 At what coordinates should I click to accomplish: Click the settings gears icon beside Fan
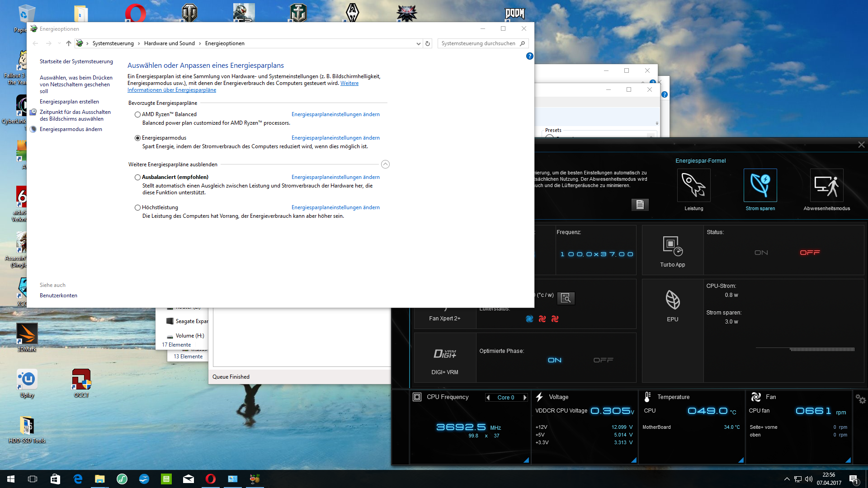click(x=860, y=399)
